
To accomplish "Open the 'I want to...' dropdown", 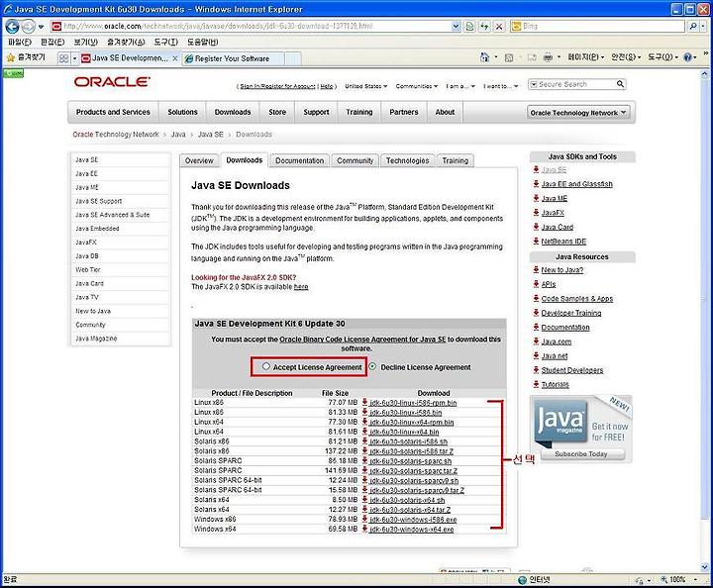I will click(501, 86).
